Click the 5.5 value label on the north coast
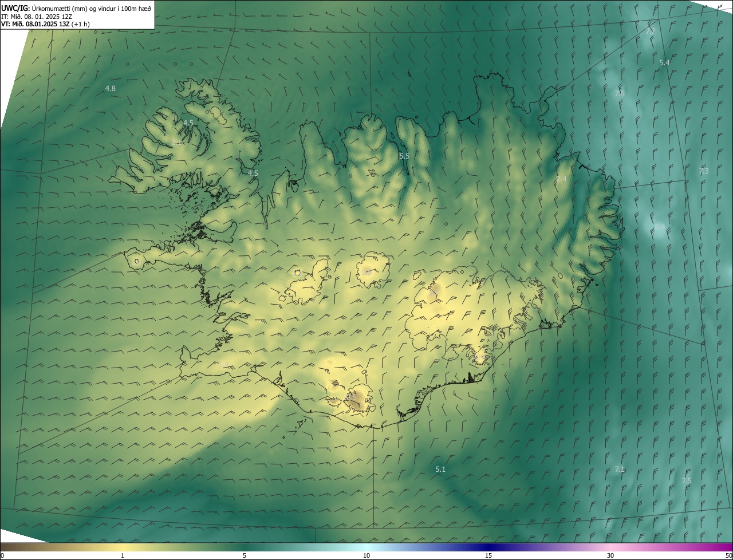Screen dimensions: 733x560 pyautogui.click(x=404, y=156)
